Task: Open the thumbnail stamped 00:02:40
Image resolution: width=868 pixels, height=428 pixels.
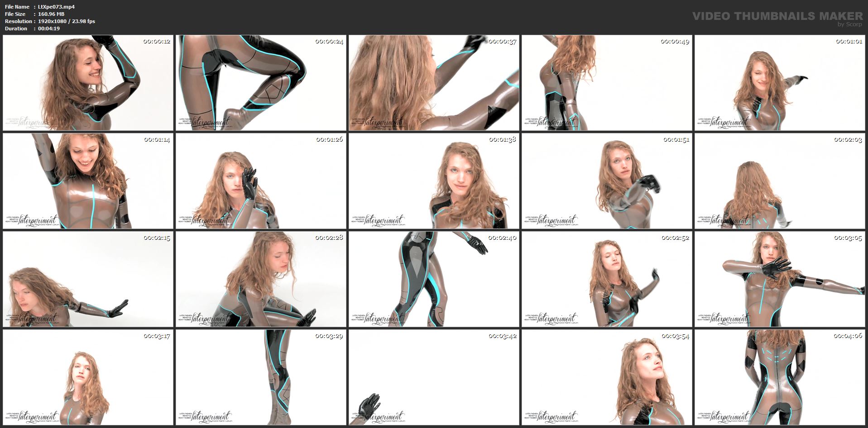Action: click(434, 279)
